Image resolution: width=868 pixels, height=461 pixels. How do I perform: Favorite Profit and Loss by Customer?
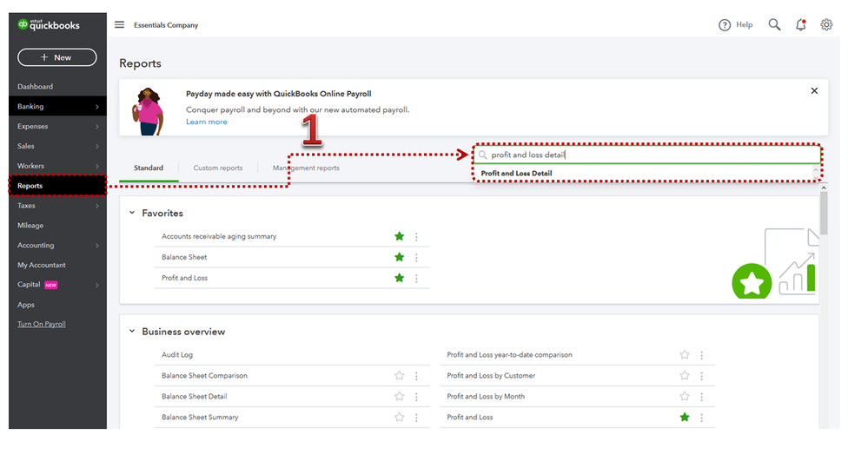(685, 376)
